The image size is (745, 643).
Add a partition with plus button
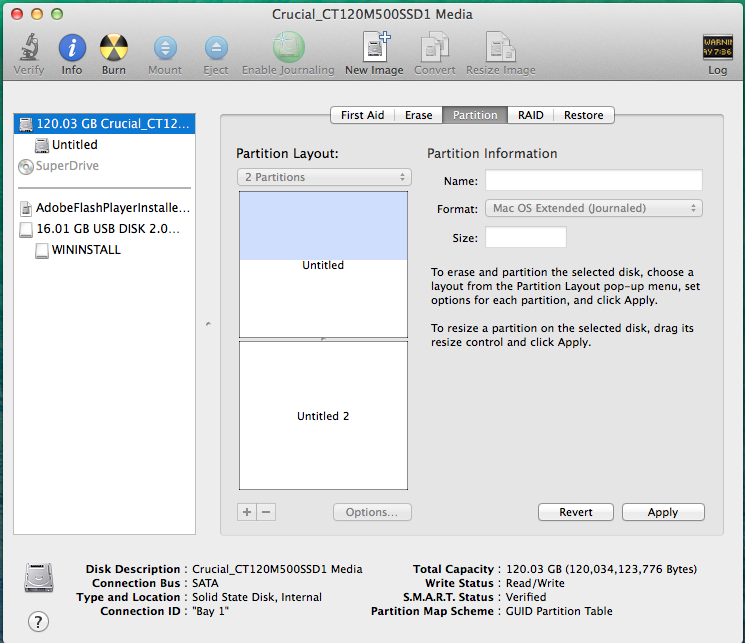tap(247, 512)
